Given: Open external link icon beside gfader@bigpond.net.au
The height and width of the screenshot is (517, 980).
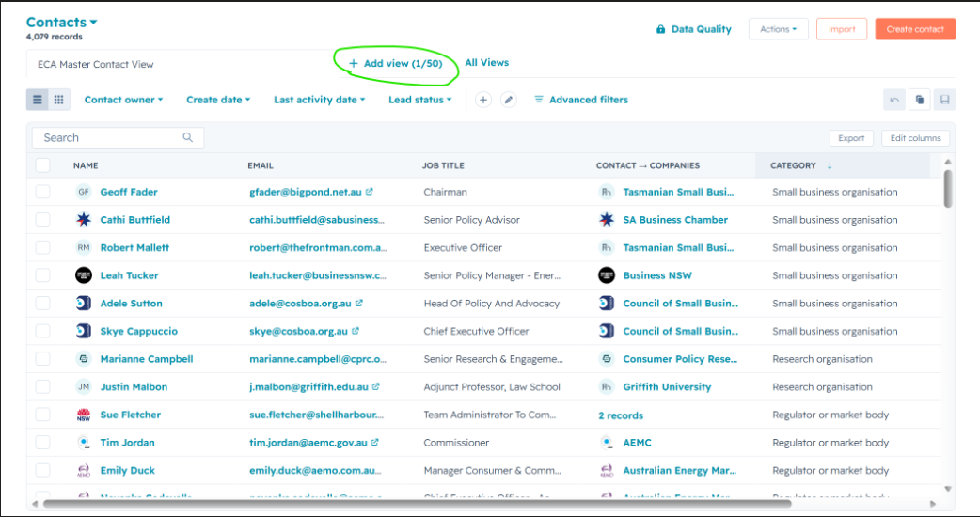Looking at the screenshot, I should click(370, 192).
